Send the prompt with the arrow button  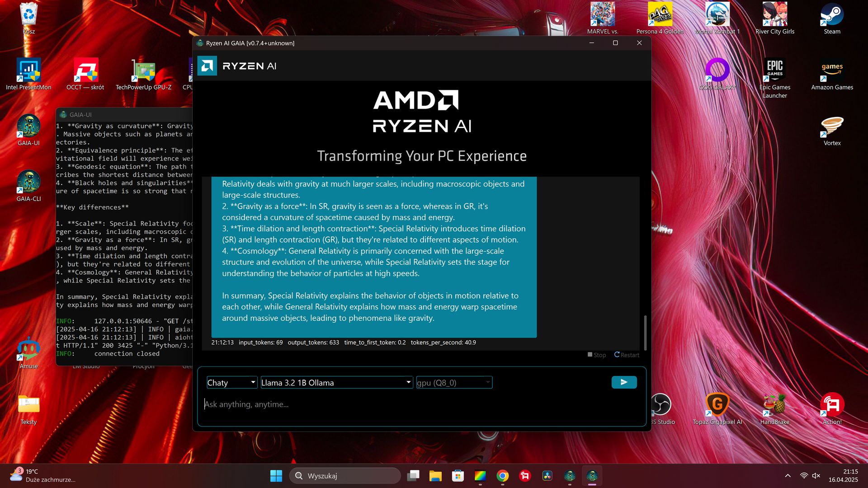click(x=624, y=382)
